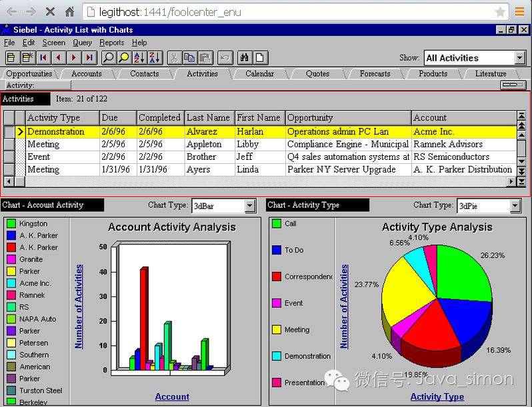Sort descending with the Z-A icon
The height and width of the screenshot is (407, 532).
[x=155, y=58]
